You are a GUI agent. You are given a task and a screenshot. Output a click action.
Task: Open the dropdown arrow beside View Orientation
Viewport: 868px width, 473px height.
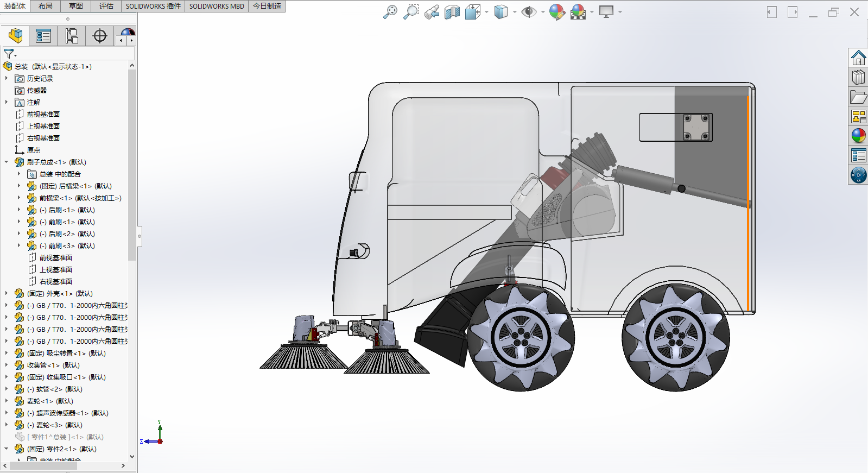486,12
